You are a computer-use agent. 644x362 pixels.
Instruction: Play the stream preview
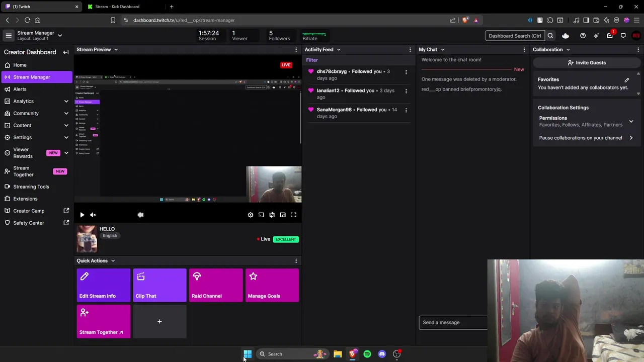click(x=82, y=215)
